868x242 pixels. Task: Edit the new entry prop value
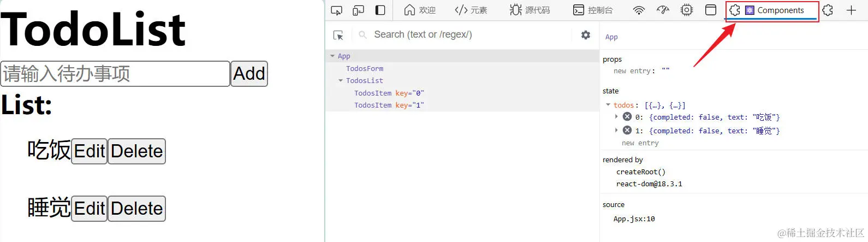click(665, 71)
